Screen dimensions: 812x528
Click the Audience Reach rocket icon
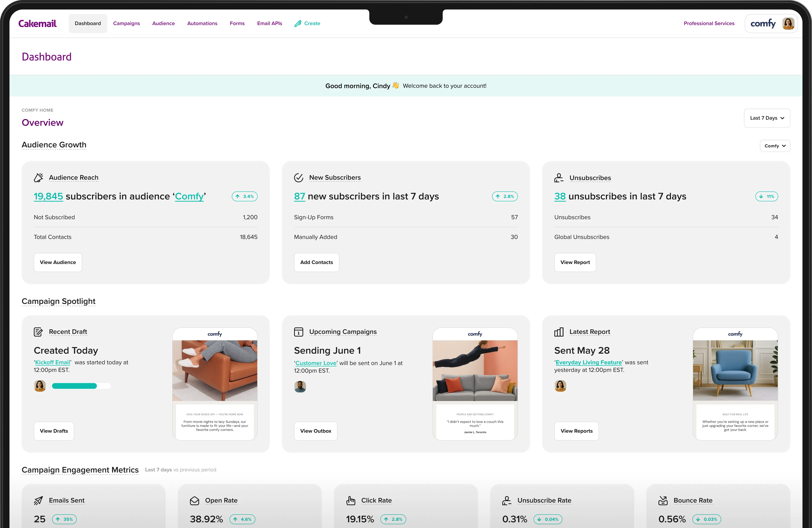pos(39,178)
